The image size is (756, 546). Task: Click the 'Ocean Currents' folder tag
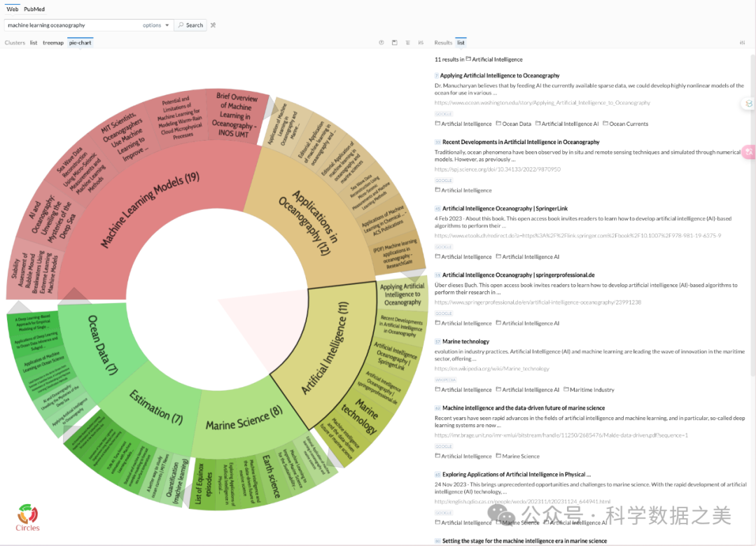(629, 124)
